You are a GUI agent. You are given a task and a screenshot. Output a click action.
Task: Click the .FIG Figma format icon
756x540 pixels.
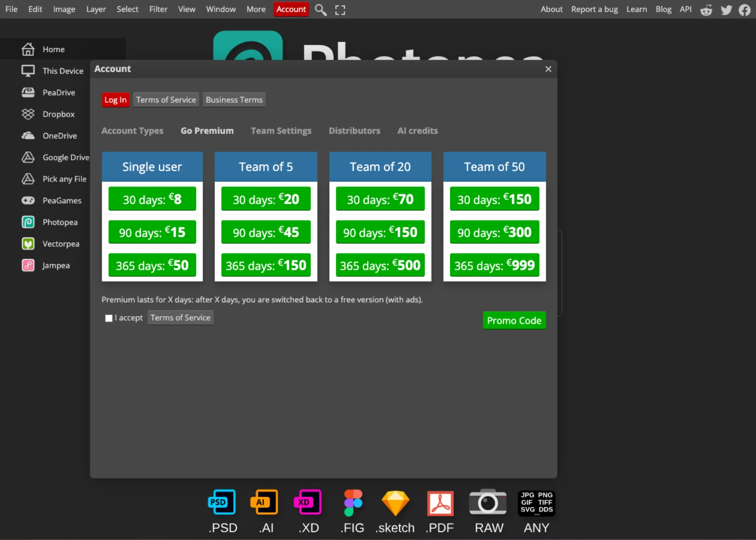pyautogui.click(x=353, y=503)
